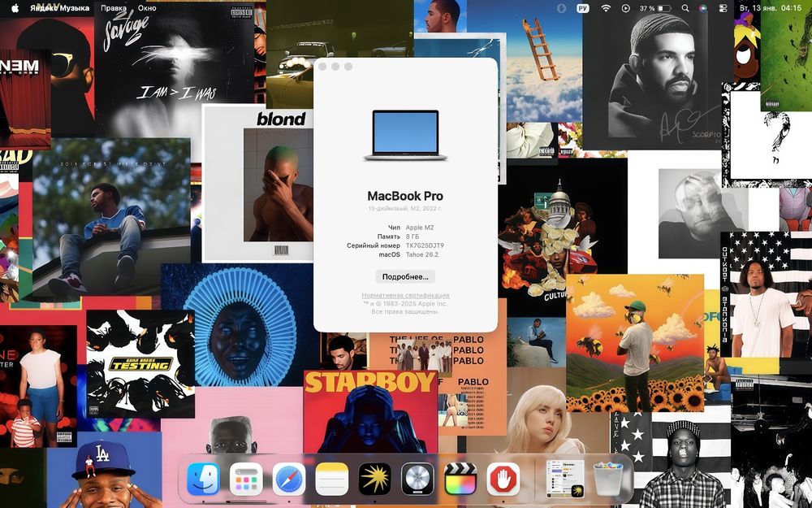Click the window zoom button (third)
812x508 pixels.
(348, 67)
